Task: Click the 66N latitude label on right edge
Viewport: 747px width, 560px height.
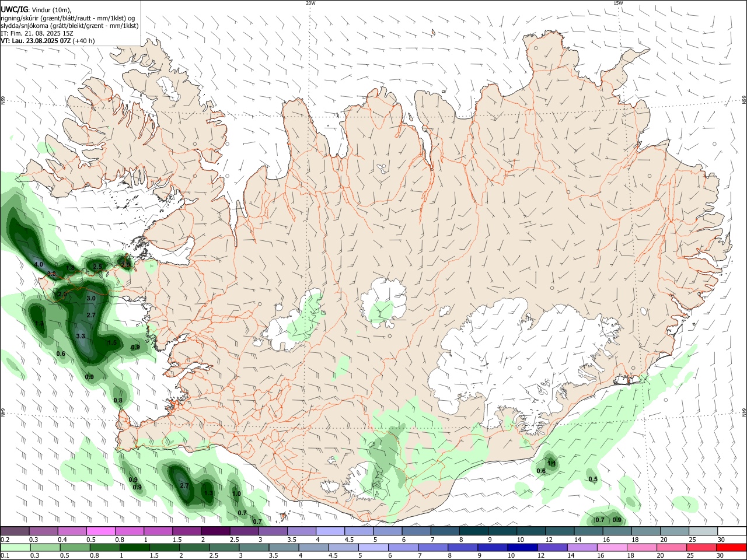Action: [744, 101]
